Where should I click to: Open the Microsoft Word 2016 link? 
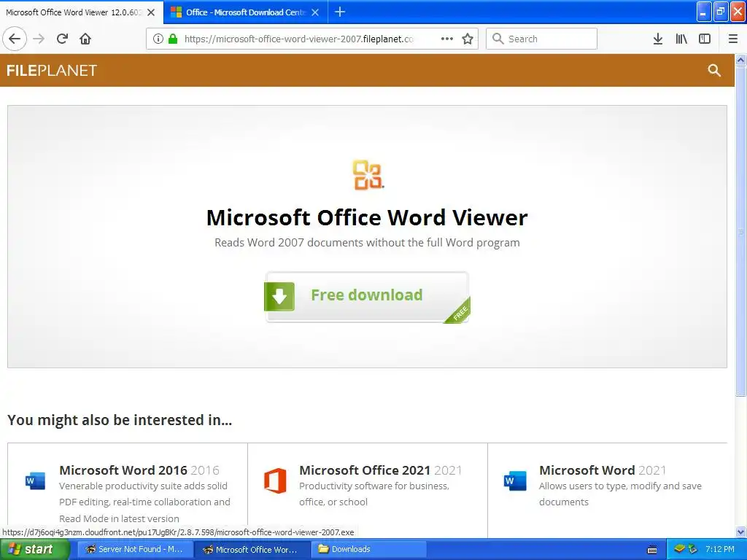[123, 470]
